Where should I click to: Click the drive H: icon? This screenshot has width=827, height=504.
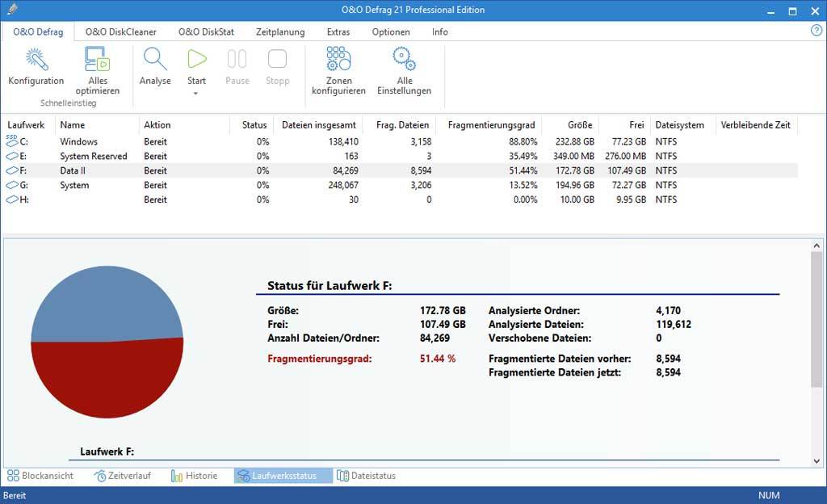click(x=12, y=199)
